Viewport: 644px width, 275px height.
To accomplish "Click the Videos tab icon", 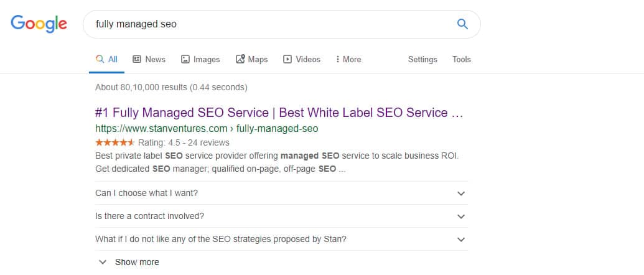I will click(287, 59).
